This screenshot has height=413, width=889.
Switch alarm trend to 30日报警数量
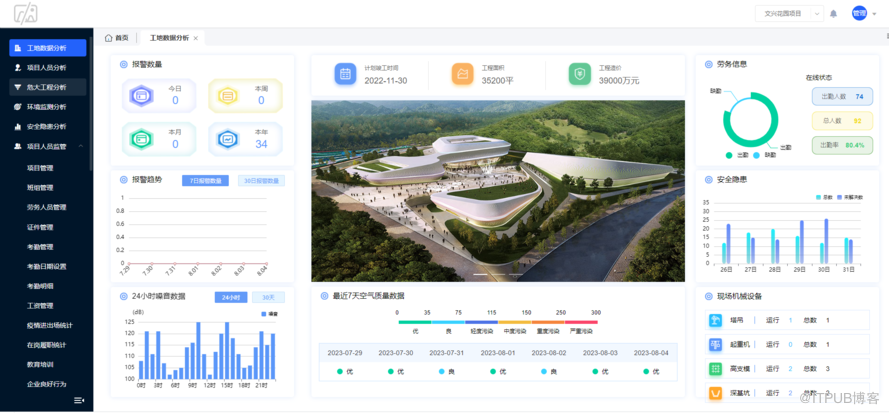tap(261, 181)
